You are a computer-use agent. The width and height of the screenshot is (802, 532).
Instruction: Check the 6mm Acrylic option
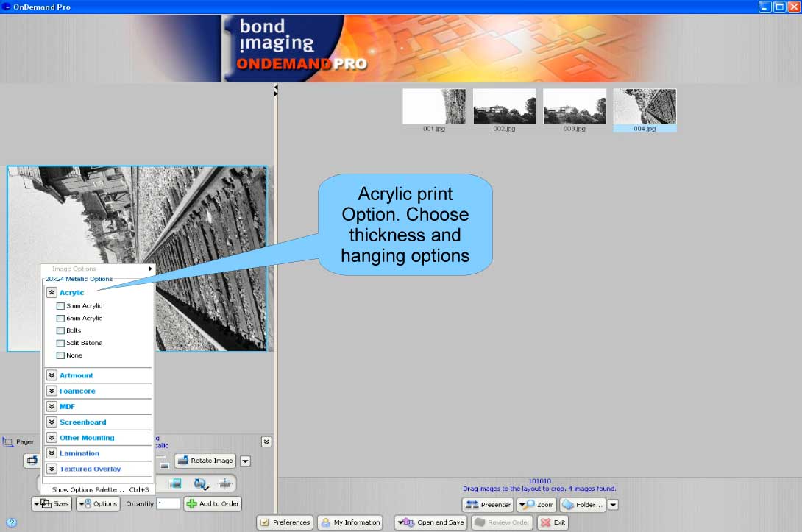(x=60, y=319)
